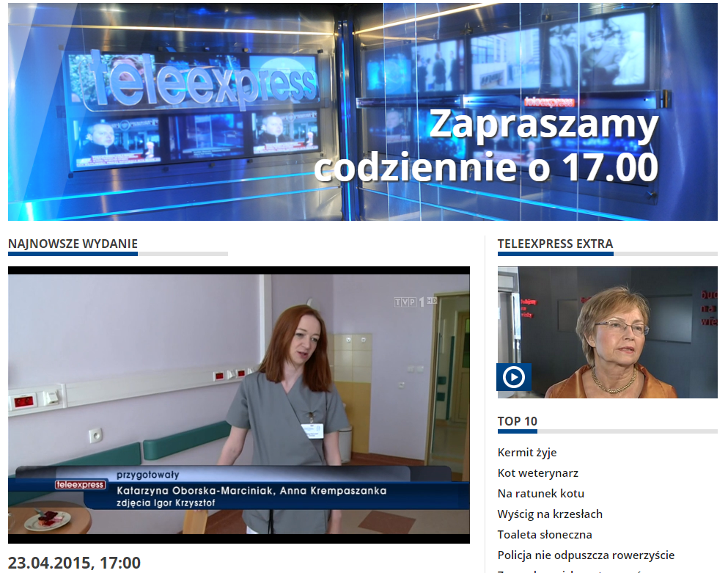Click the 'Zapraszamy codziennie o 17.00' banner text
This screenshot has width=728, height=573.
pos(486,146)
